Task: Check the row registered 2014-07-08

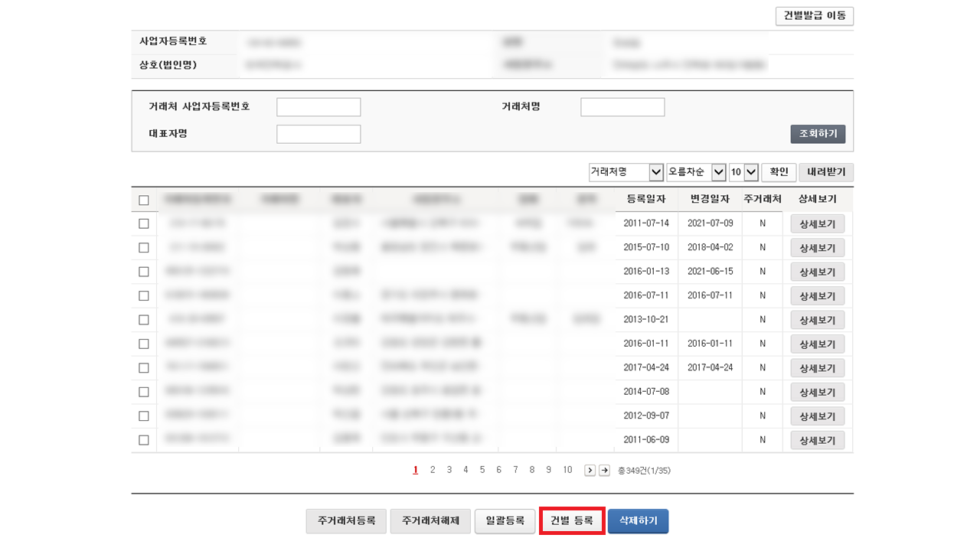Action: pos(144,392)
